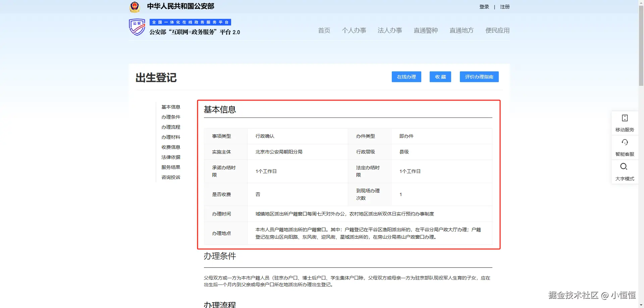Image resolution: width=644 pixels, height=308 pixels.
Task: Jump to 办理流程 in sidebar
Action: click(x=171, y=127)
